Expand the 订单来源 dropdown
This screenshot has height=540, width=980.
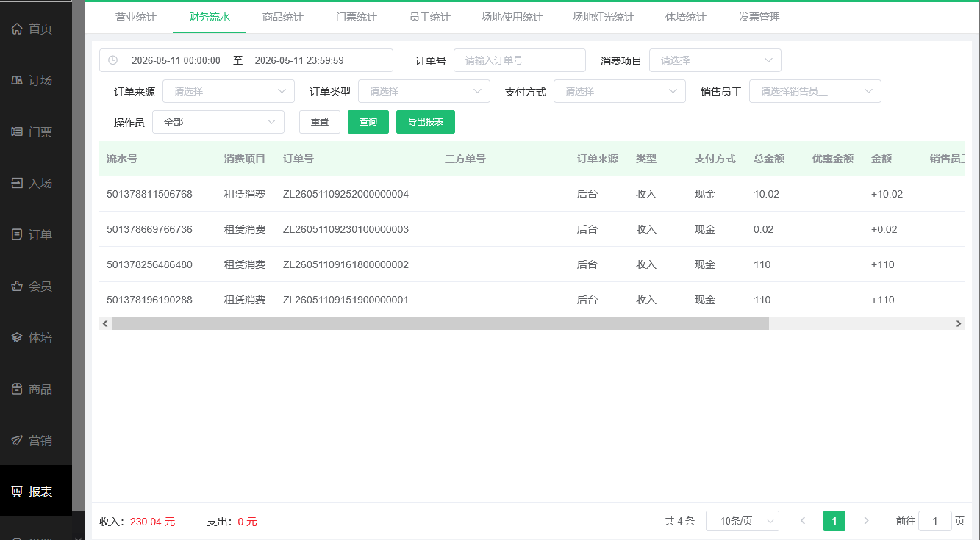click(x=229, y=91)
